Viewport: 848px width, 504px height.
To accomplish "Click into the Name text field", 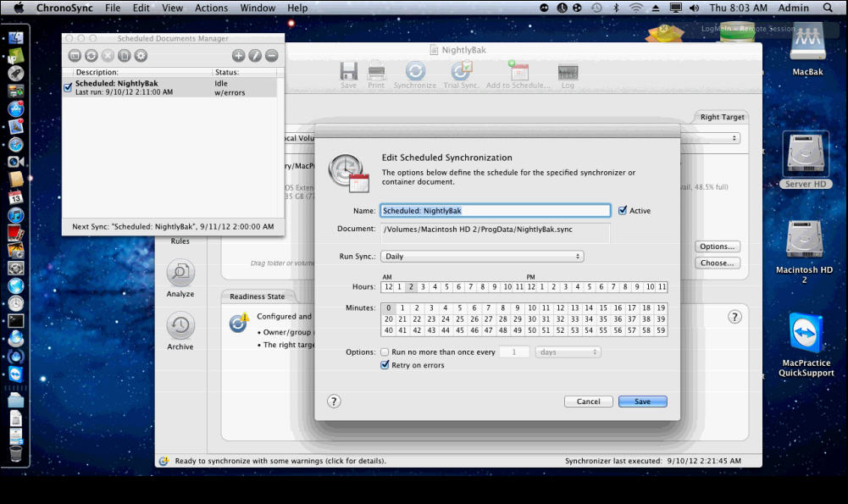I will click(x=496, y=210).
